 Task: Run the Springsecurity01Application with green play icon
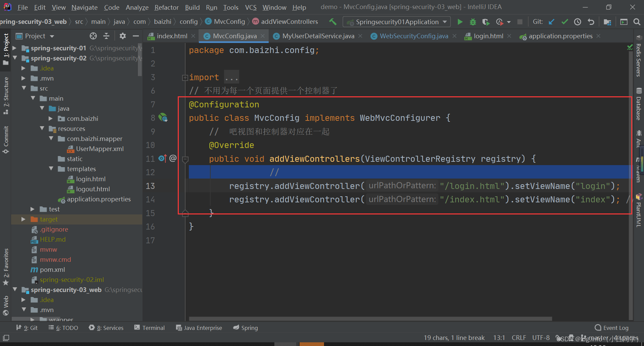[x=460, y=22]
